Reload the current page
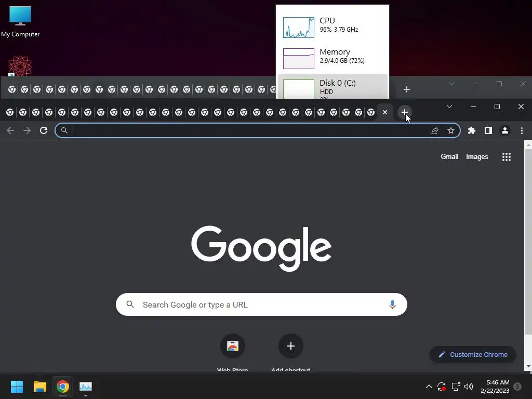532x399 pixels. 44,130
